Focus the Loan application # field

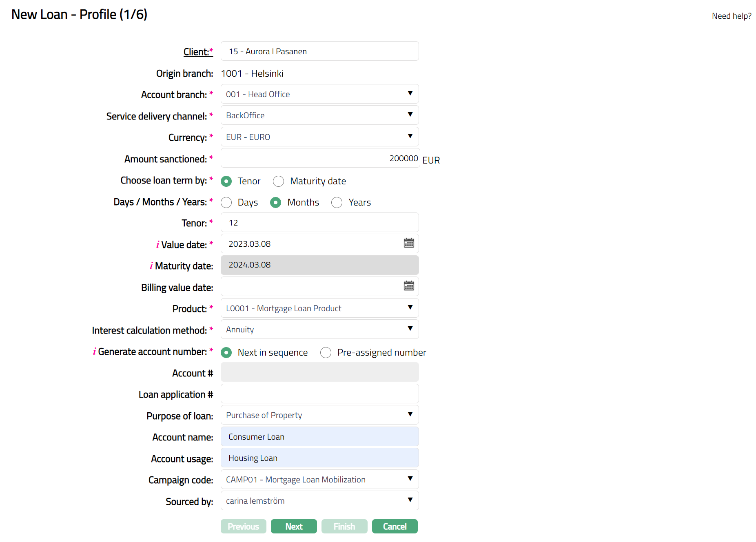pyautogui.click(x=319, y=394)
